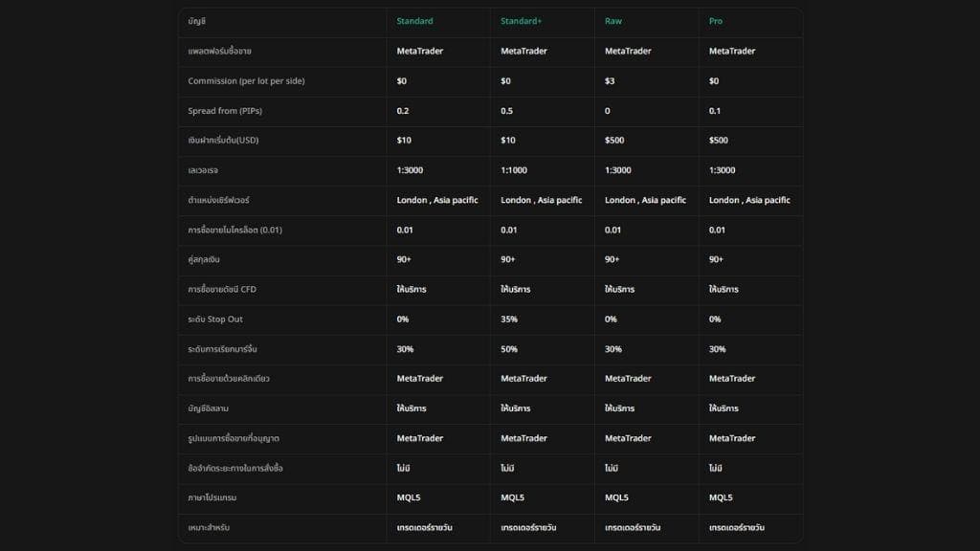Click "London , Asia pacific" in the Standard column
The image size is (980, 551).
coord(437,200)
